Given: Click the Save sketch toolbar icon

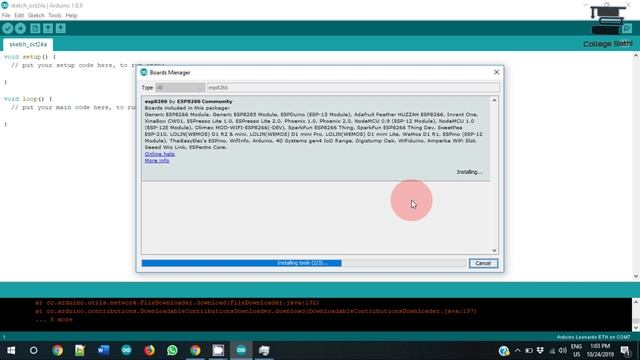Looking at the screenshot, I should (60, 28).
